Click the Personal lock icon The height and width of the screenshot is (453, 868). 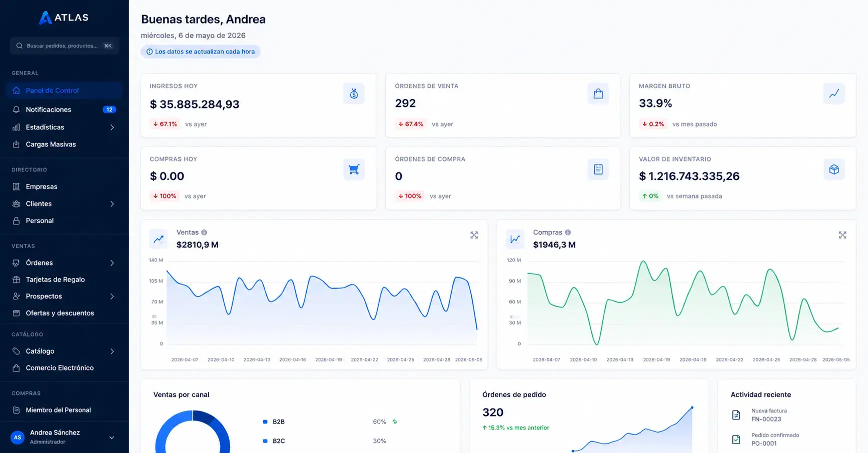pos(17,220)
